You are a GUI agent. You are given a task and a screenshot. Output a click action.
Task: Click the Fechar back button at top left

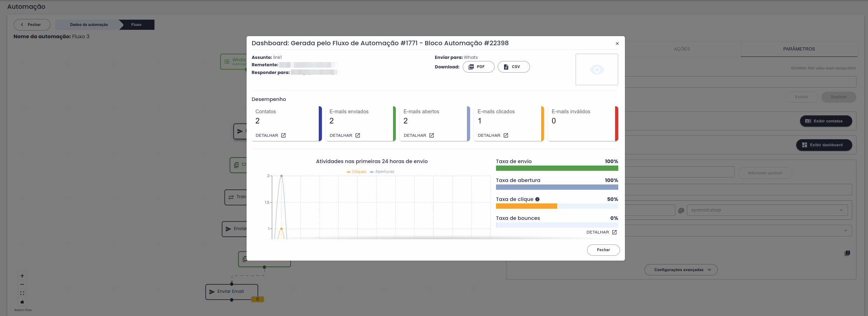(x=32, y=25)
